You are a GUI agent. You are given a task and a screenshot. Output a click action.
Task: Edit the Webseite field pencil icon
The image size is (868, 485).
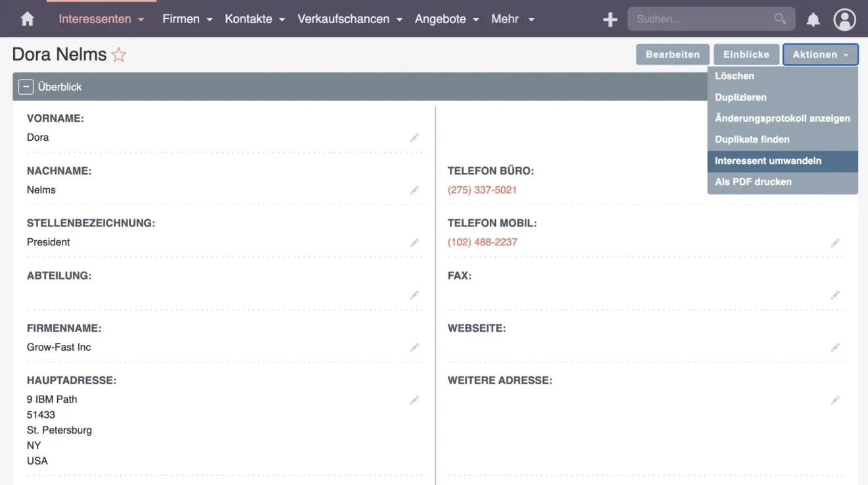click(835, 347)
